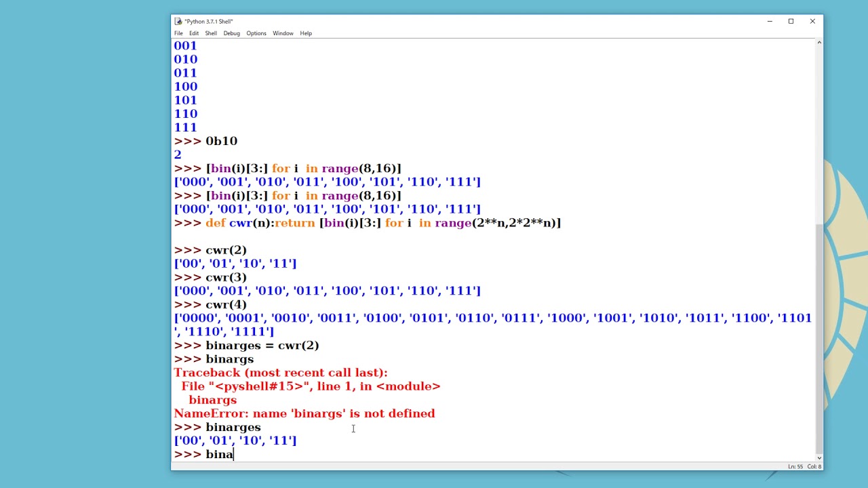Open the Shell menu
Image resolution: width=868 pixels, height=488 pixels.
pyautogui.click(x=211, y=33)
